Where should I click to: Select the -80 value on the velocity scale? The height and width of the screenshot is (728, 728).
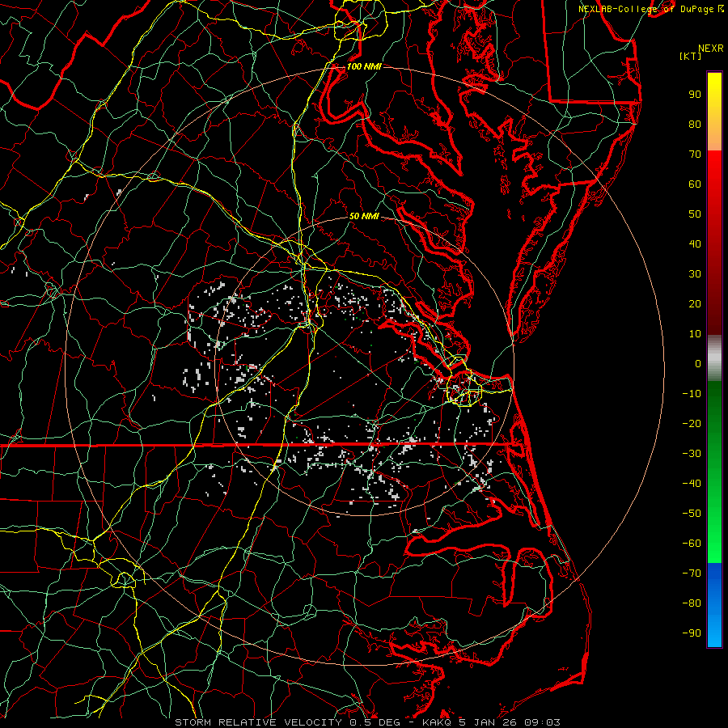[692, 603]
